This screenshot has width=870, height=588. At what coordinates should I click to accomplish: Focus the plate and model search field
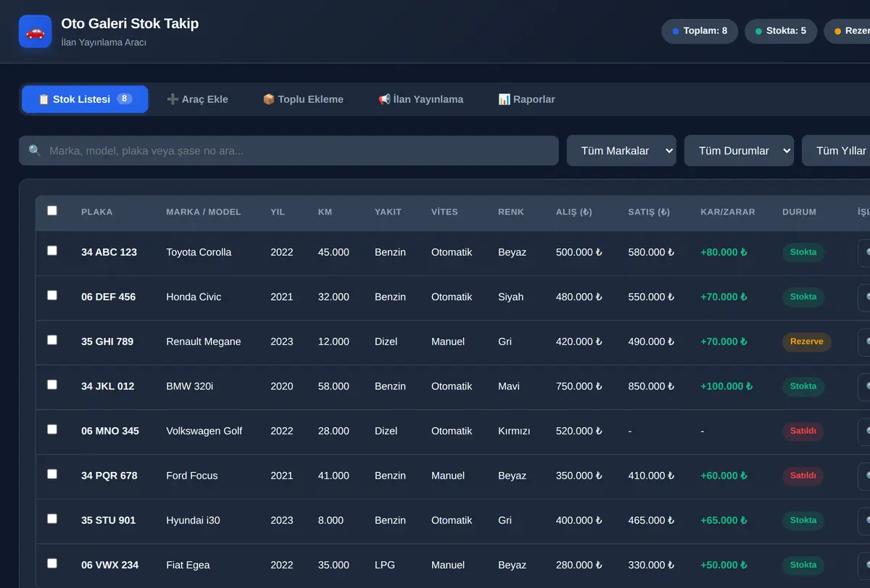point(289,151)
